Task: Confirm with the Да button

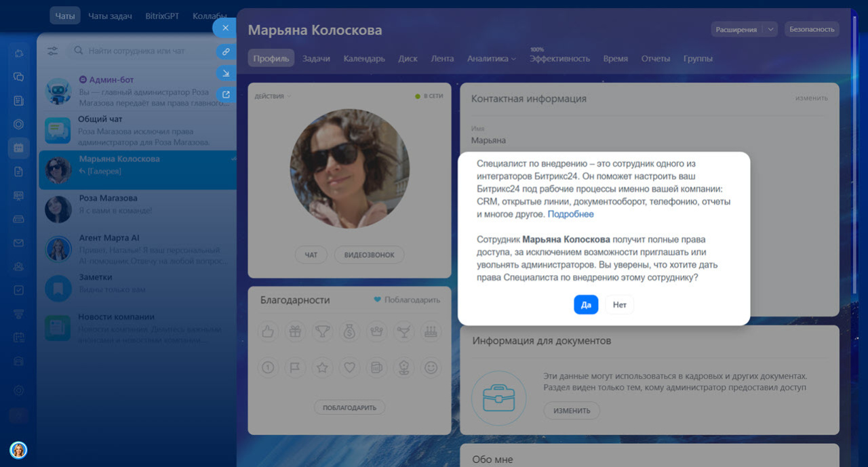Action: [x=586, y=305]
